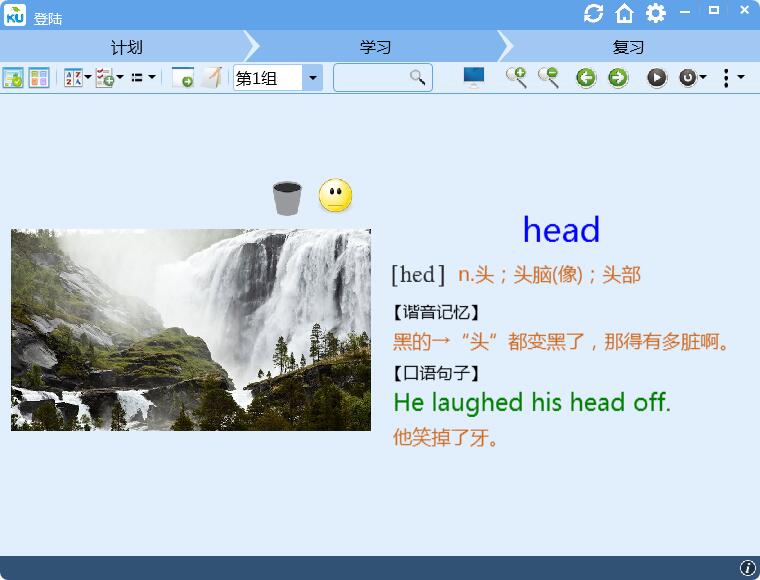The image size is (760, 580).
Task: Open settings with the gear icon
Action: (x=655, y=13)
